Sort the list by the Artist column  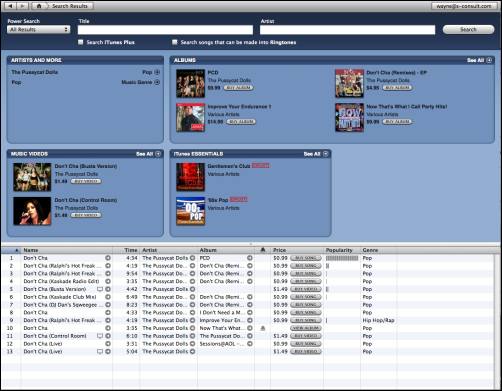169,250
